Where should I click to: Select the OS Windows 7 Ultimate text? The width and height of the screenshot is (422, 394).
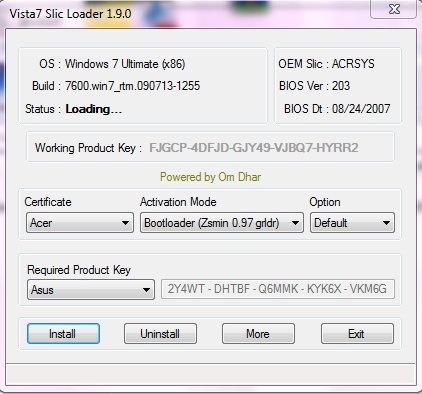click(112, 64)
